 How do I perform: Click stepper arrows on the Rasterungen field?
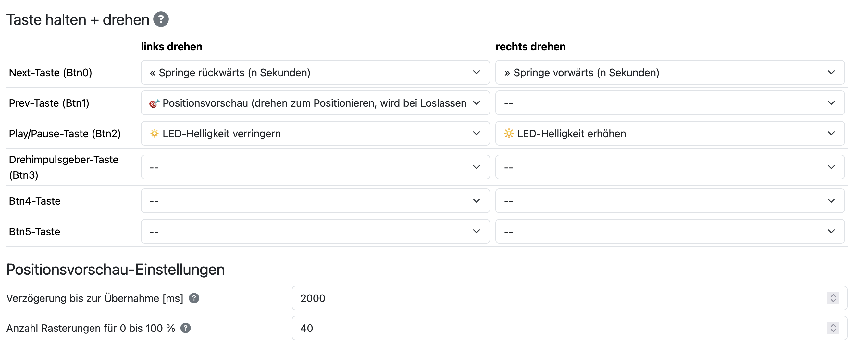pyautogui.click(x=833, y=328)
